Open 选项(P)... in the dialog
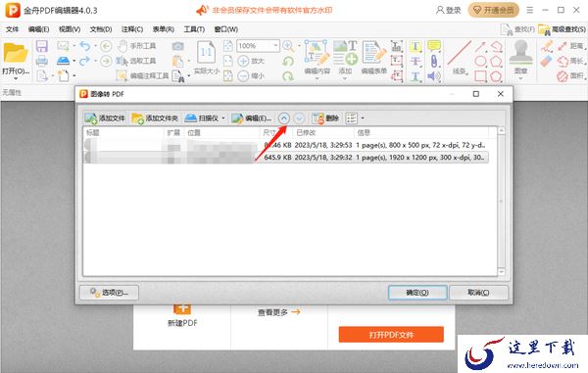Image resolution: width=588 pixels, height=373 pixels. [109, 293]
